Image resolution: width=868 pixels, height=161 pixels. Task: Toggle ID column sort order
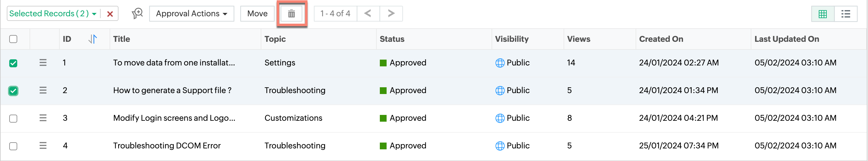pyautogui.click(x=93, y=39)
